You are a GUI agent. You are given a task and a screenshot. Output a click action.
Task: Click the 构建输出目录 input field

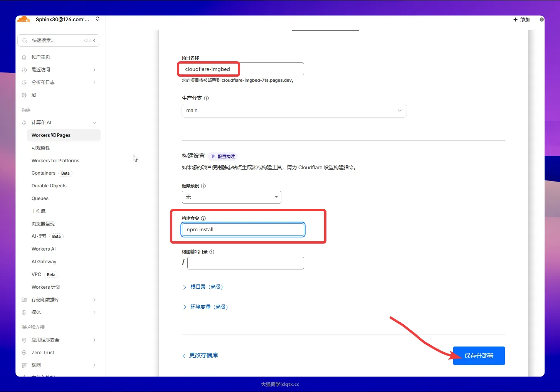click(246, 263)
